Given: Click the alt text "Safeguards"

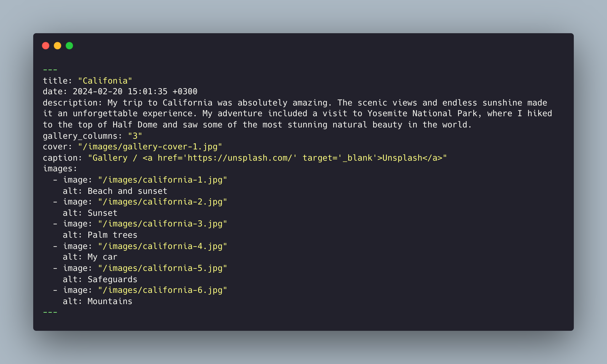Looking at the screenshot, I should [113, 279].
